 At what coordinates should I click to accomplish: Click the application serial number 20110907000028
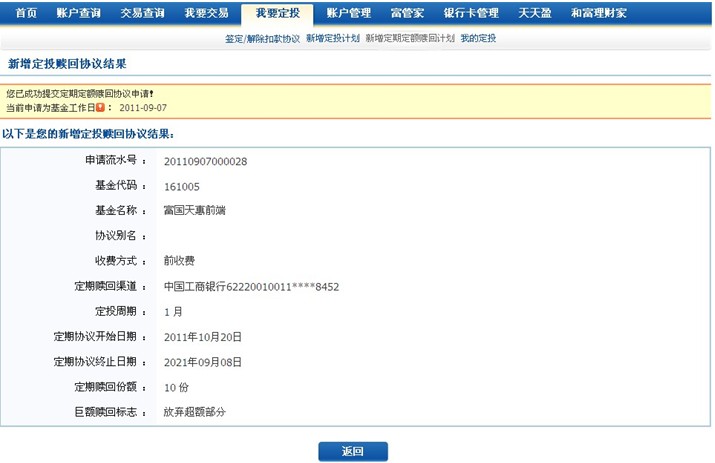205,161
